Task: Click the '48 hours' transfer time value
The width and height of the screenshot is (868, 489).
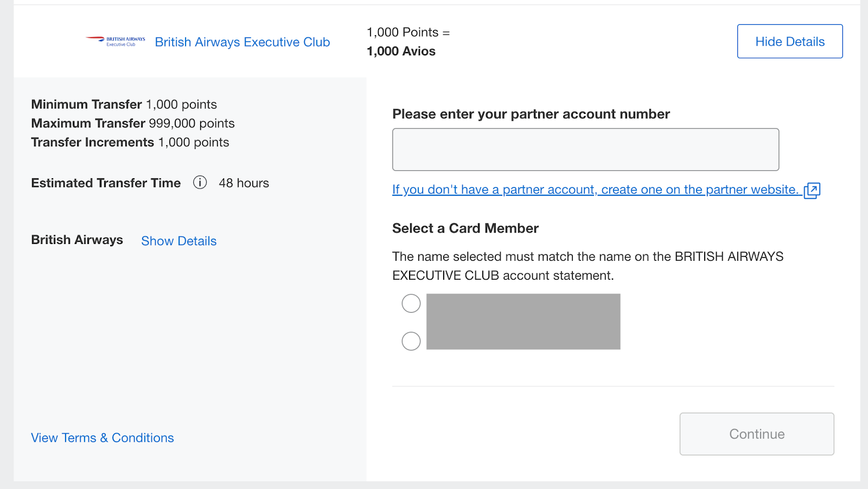Action: click(244, 183)
